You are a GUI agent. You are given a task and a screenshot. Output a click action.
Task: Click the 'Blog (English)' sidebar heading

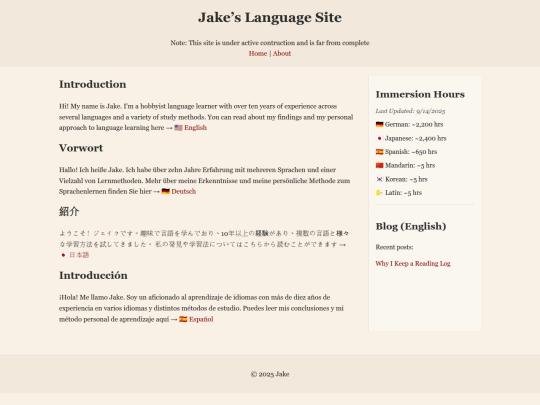click(411, 226)
